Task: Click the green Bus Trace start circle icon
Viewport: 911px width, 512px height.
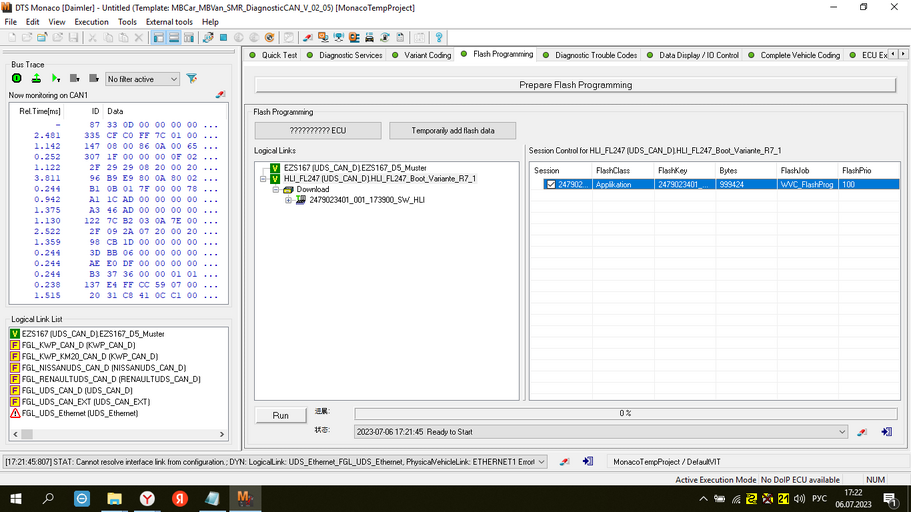Action: 17,78
